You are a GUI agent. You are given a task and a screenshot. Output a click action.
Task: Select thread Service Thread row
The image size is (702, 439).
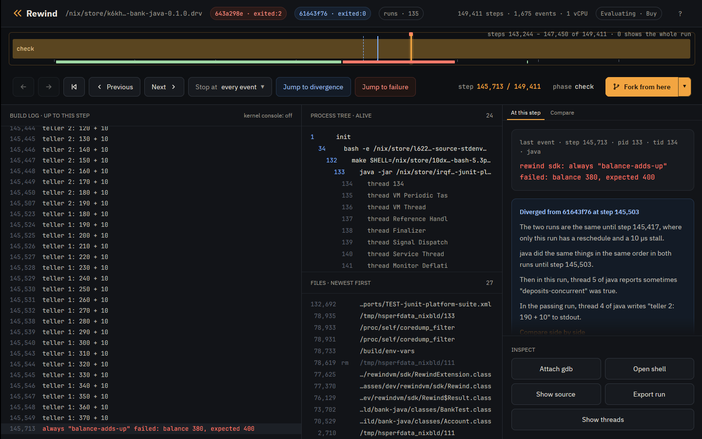(402, 254)
